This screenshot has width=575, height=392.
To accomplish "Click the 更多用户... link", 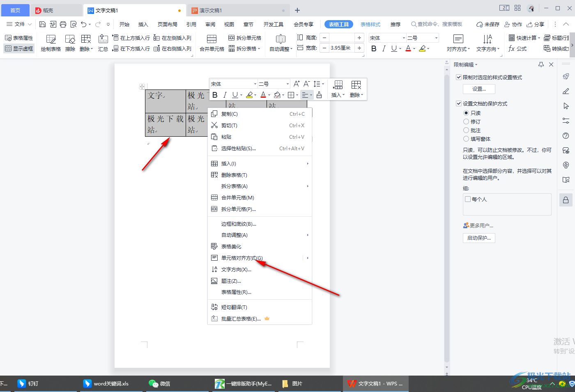I will [478, 225].
